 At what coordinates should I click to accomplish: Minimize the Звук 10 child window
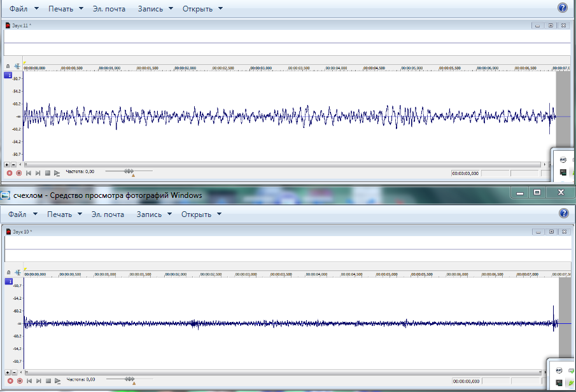tap(538, 232)
